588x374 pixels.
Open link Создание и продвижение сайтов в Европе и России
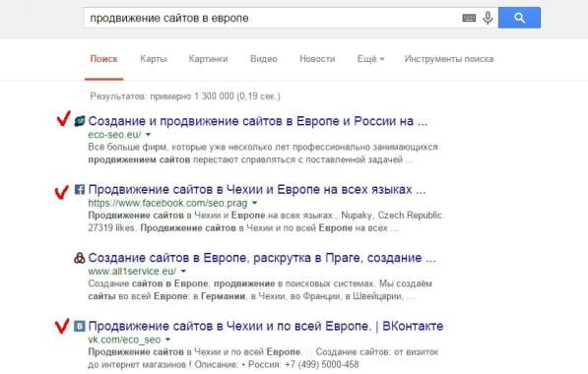coord(258,121)
